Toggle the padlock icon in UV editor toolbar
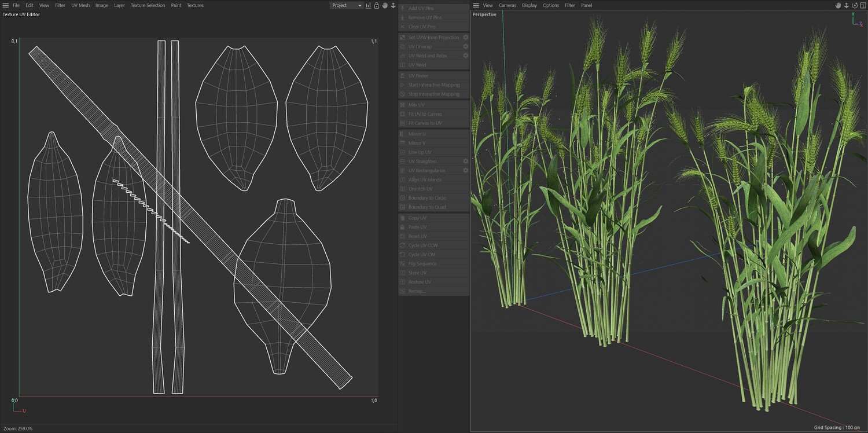Screen dimensions: 868x433 (x=377, y=5)
